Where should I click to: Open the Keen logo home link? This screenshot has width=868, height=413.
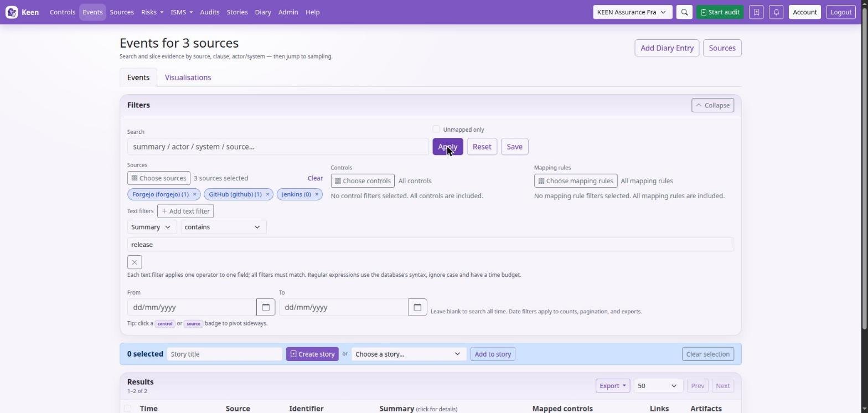point(22,12)
